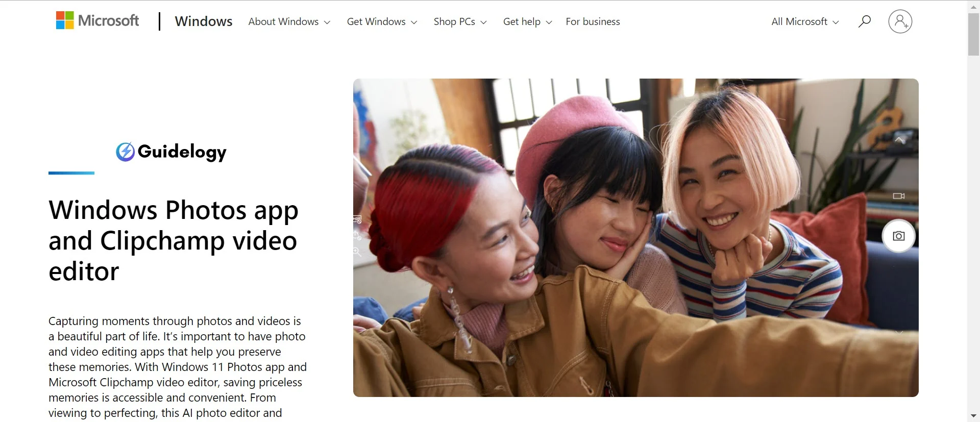The image size is (980, 422).
Task: Click the scrollbar down arrow
Action: 973,416
